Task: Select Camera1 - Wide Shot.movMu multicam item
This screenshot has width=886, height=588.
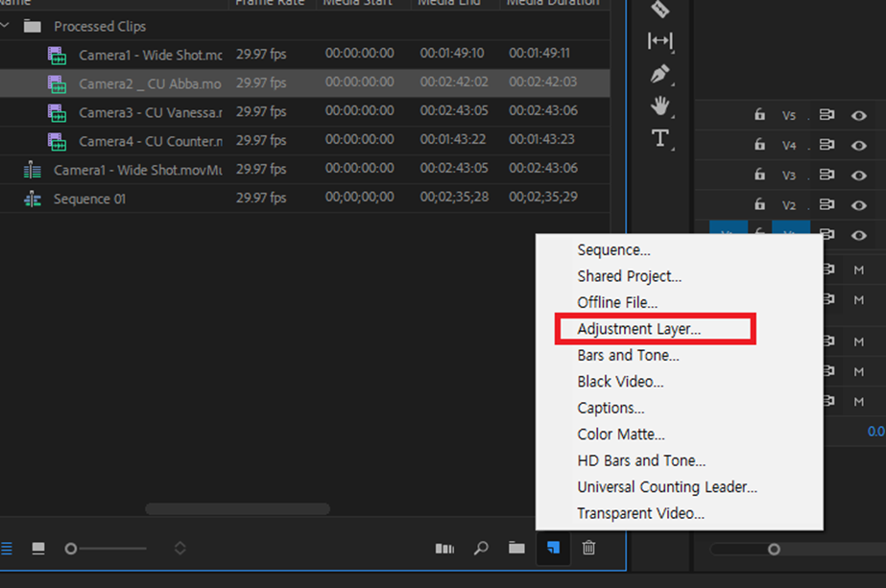Action: click(x=138, y=170)
